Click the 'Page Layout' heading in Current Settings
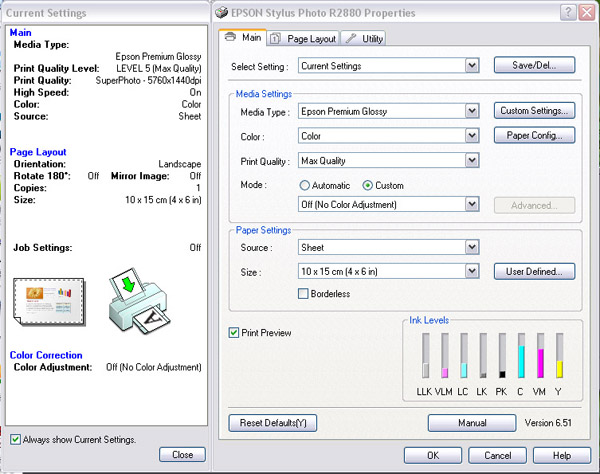 [x=38, y=152]
